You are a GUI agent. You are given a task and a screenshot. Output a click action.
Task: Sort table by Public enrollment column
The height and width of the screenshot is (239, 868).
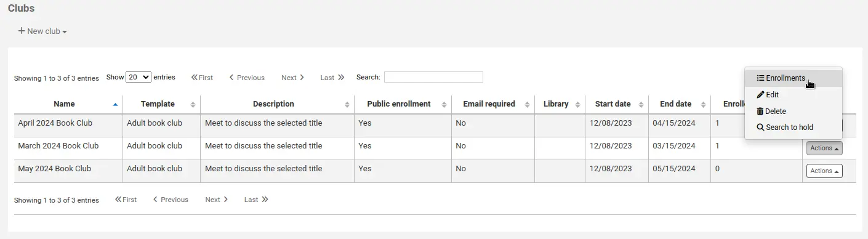(403, 104)
